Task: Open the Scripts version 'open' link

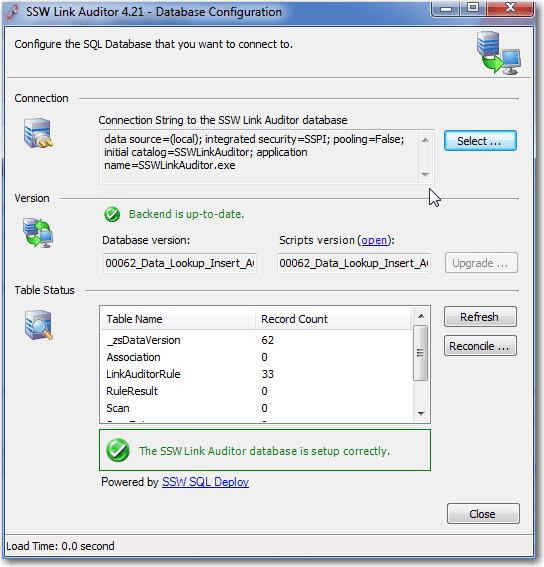Action: tap(374, 240)
